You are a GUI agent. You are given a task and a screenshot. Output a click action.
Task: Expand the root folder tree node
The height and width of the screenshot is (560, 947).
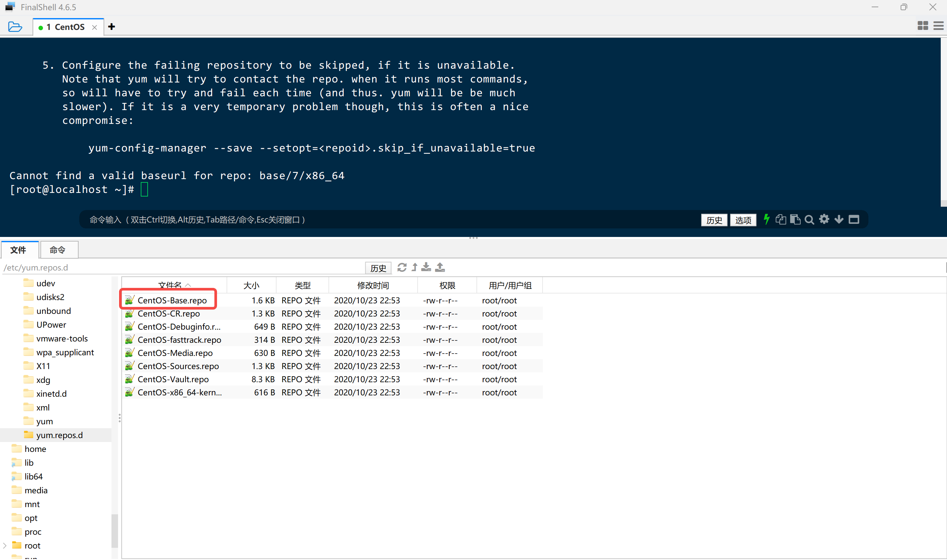pos(5,545)
